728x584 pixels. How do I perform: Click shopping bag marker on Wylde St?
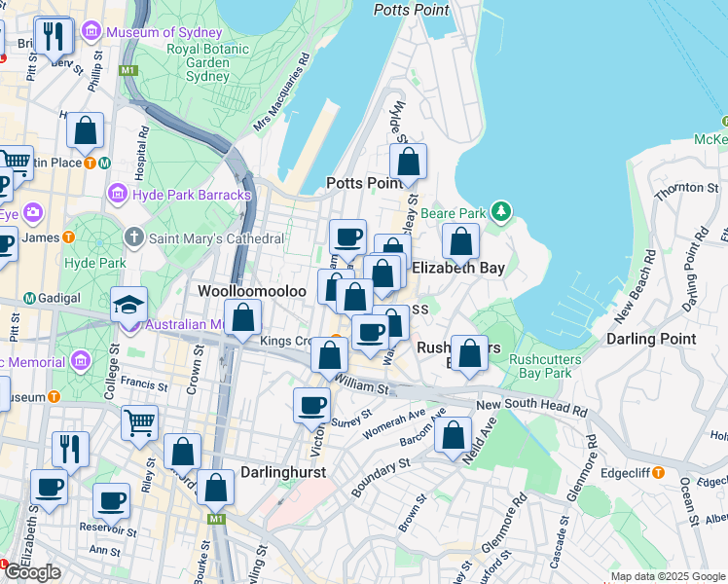[408, 163]
